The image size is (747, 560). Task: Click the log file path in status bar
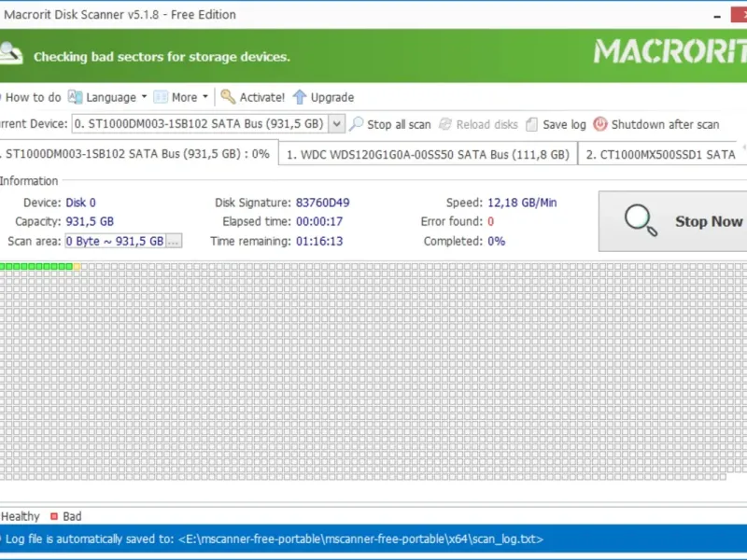pos(360,539)
